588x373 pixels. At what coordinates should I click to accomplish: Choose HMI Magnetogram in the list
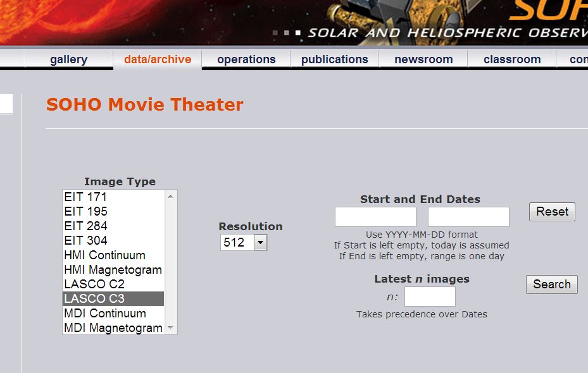click(113, 270)
